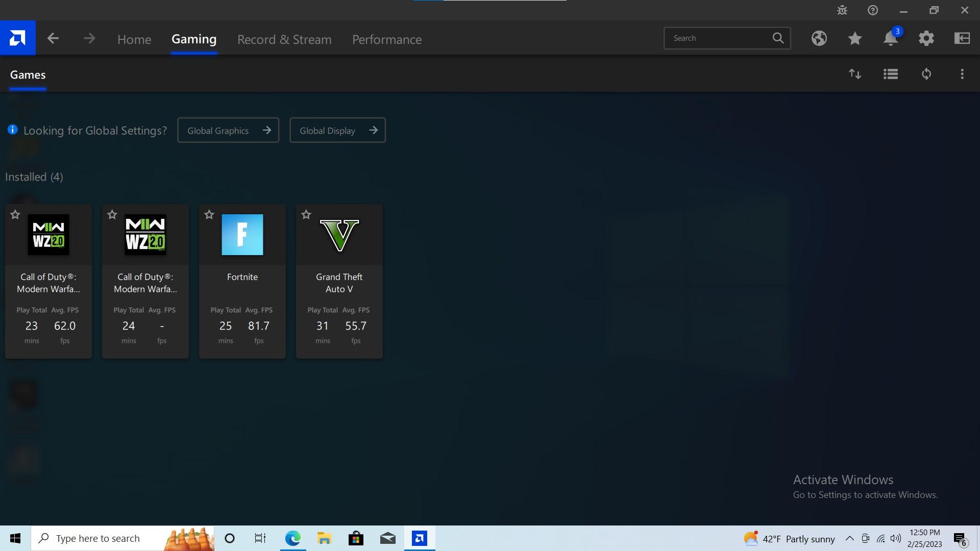Switch to Record & Stream tab
980x551 pixels.
(284, 39)
